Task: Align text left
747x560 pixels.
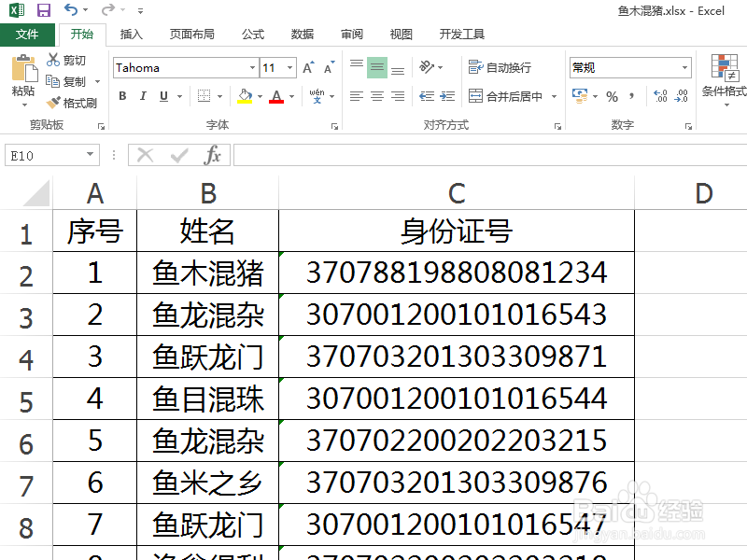Action: (357, 96)
